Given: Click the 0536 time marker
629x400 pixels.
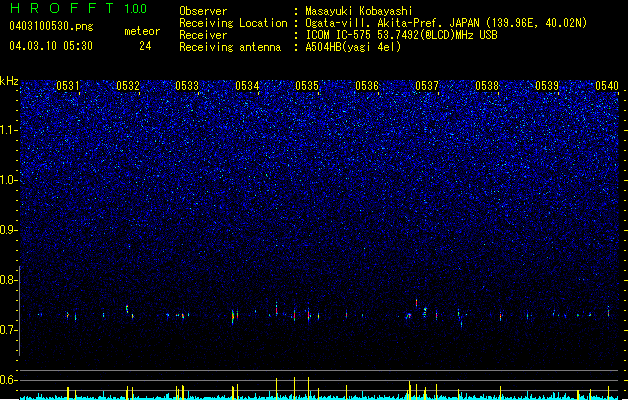Looking at the screenshot, I should 367,86.
